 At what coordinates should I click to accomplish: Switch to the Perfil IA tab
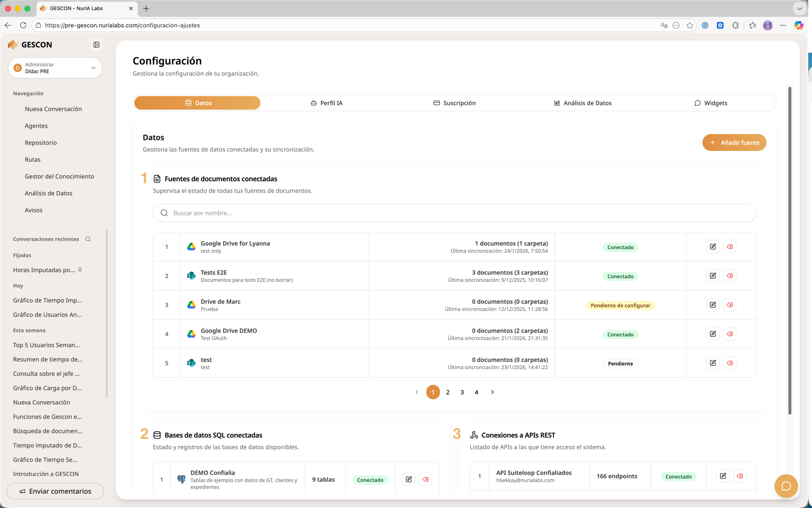(x=326, y=103)
